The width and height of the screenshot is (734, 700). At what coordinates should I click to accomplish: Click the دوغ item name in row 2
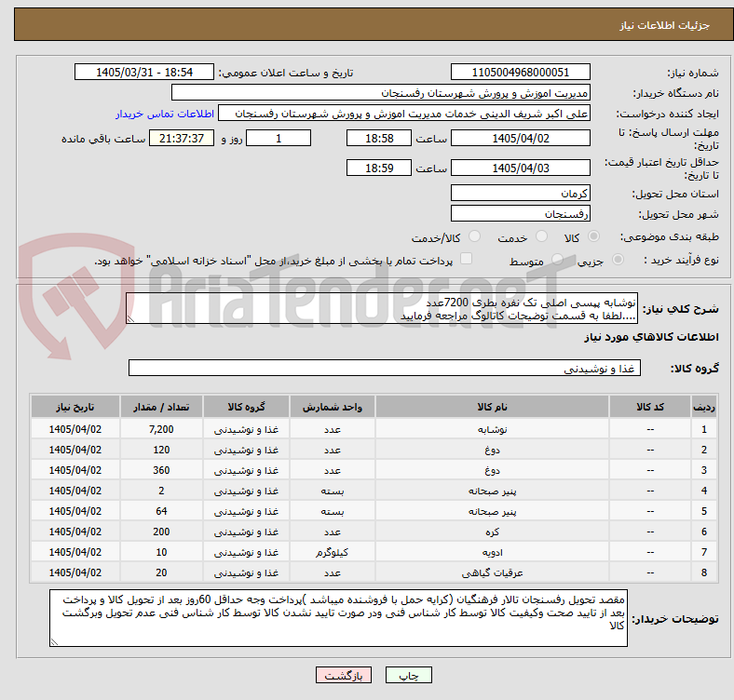[492, 450]
